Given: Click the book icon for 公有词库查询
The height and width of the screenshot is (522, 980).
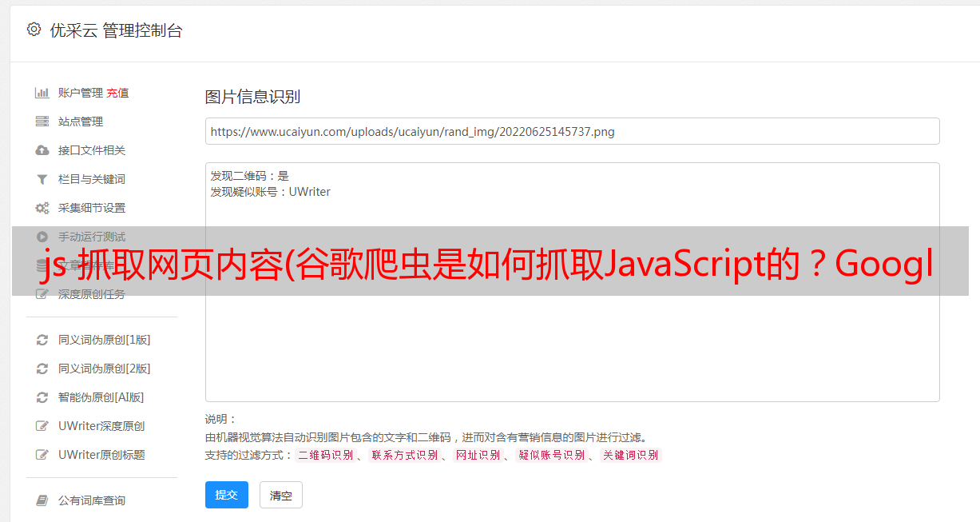Looking at the screenshot, I should pyautogui.click(x=42, y=500).
